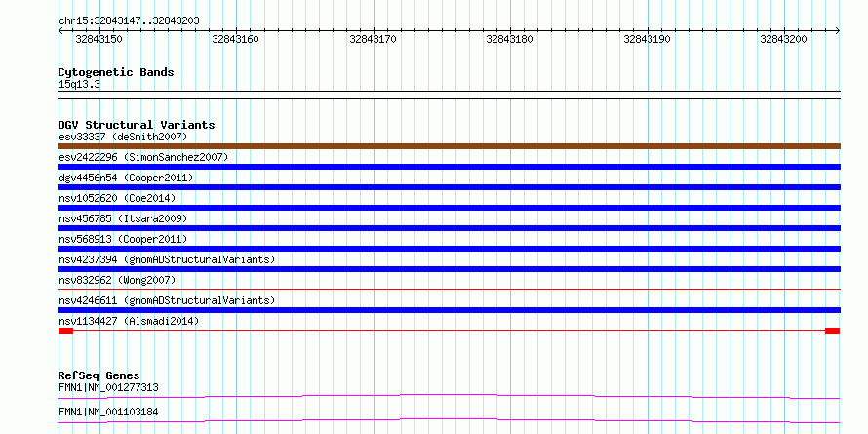The height and width of the screenshot is (434, 868).
Task: Click the blue bar under nsv4246611
Action: (449, 310)
